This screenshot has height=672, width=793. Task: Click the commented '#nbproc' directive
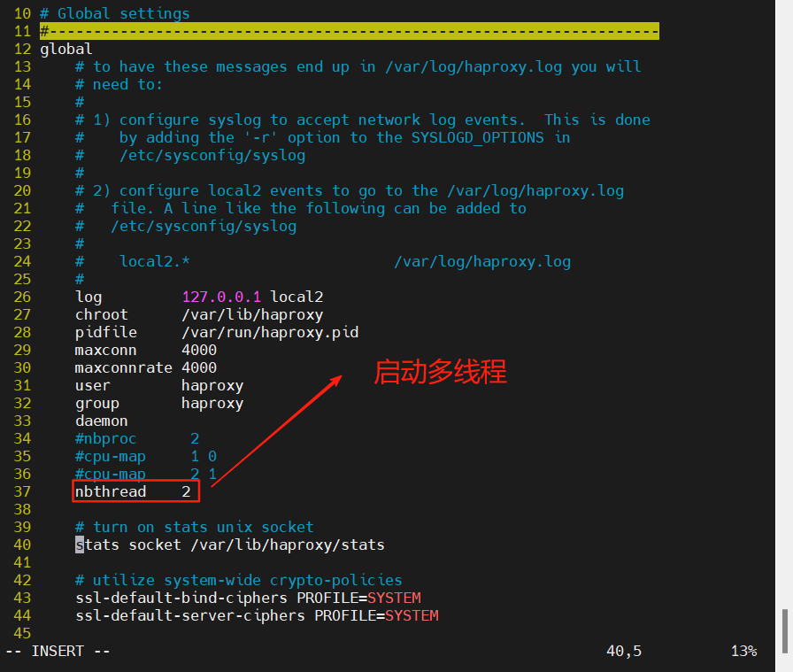[x=105, y=439]
